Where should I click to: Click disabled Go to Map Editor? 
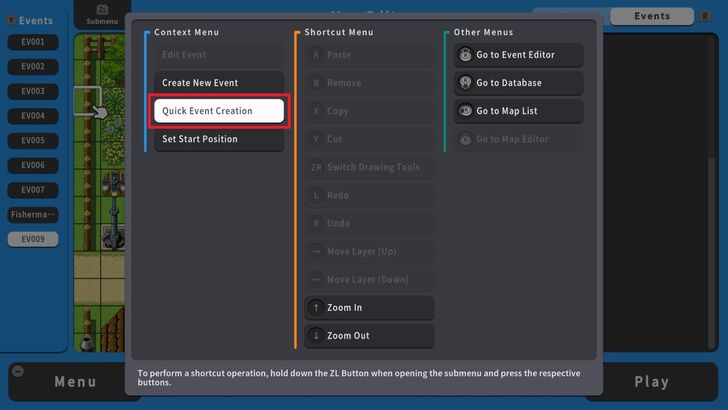pos(518,139)
